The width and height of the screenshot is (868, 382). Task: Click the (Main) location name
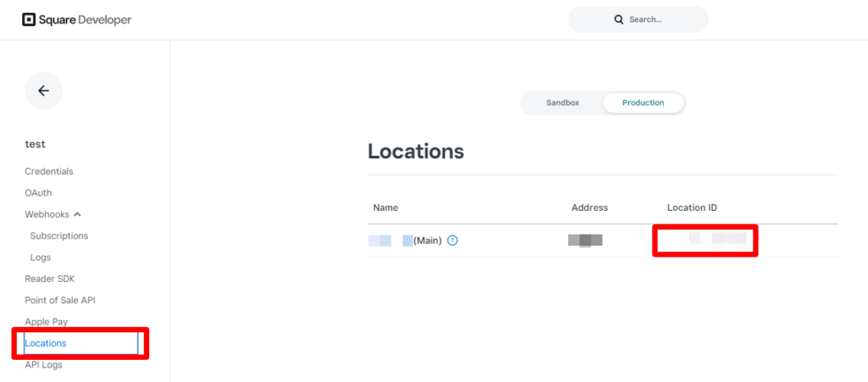[427, 241]
